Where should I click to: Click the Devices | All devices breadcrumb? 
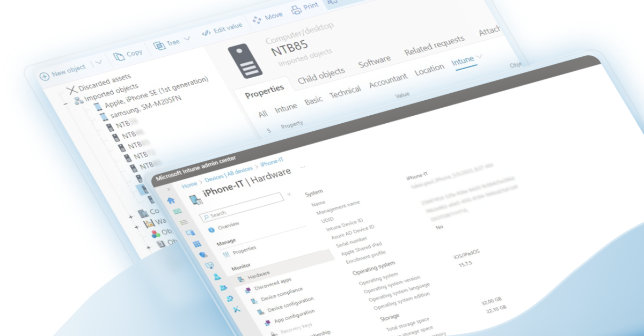tap(229, 173)
